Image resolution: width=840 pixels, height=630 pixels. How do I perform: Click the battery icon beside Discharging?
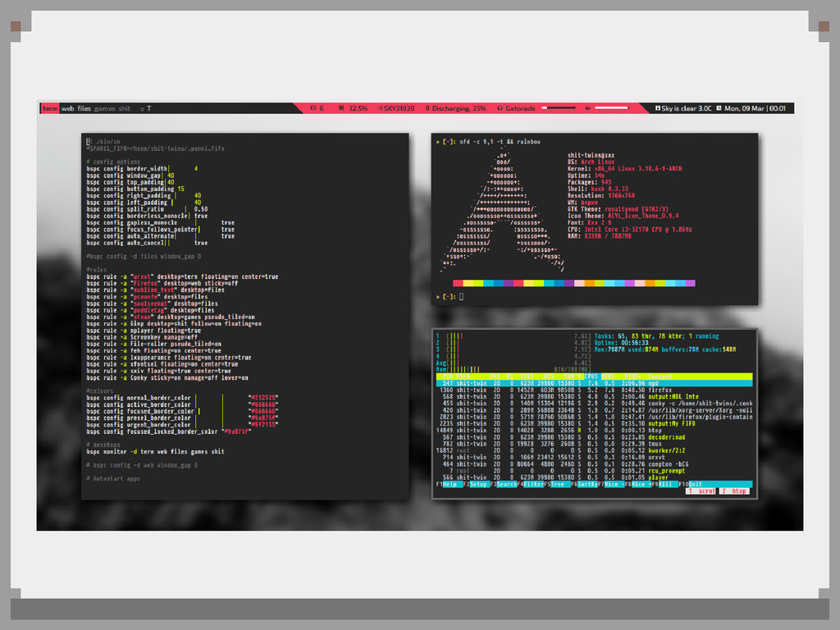click(x=427, y=108)
